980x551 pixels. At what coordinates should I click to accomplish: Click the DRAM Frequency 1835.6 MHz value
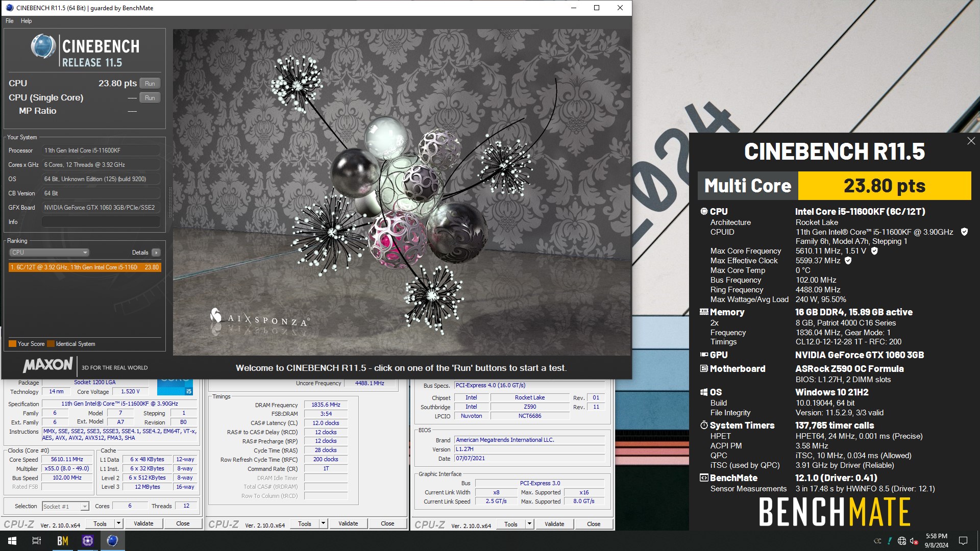(x=326, y=405)
